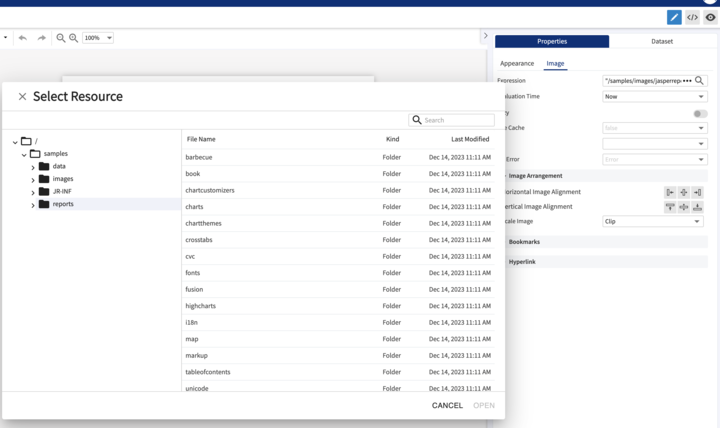Switch to the Dataset tab
Viewport: 720px width, 428px height.
point(662,41)
